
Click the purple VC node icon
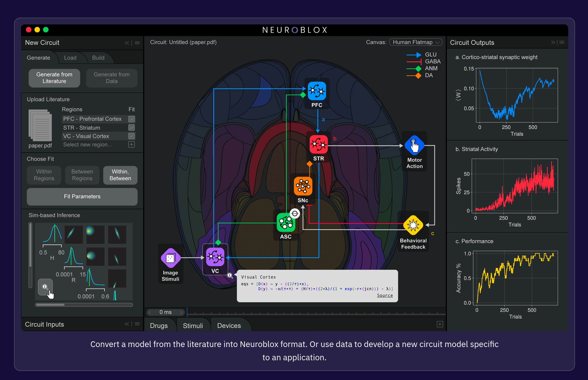[x=215, y=257]
